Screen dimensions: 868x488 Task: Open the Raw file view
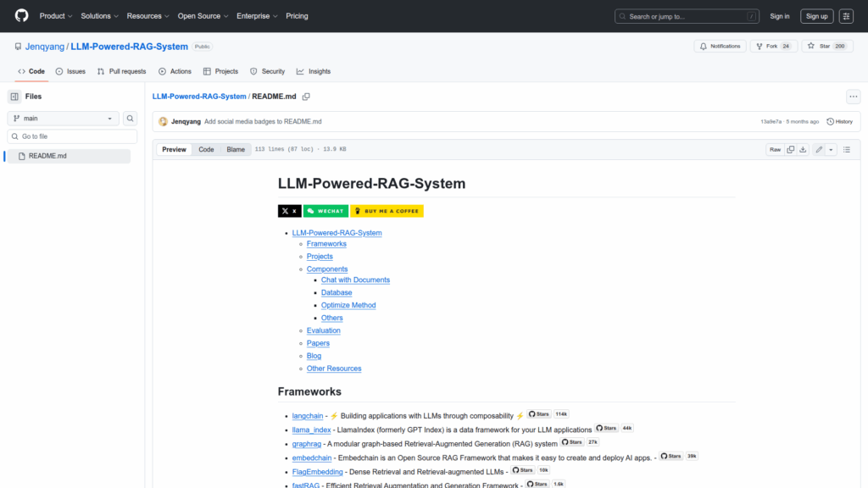click(775, 149)
